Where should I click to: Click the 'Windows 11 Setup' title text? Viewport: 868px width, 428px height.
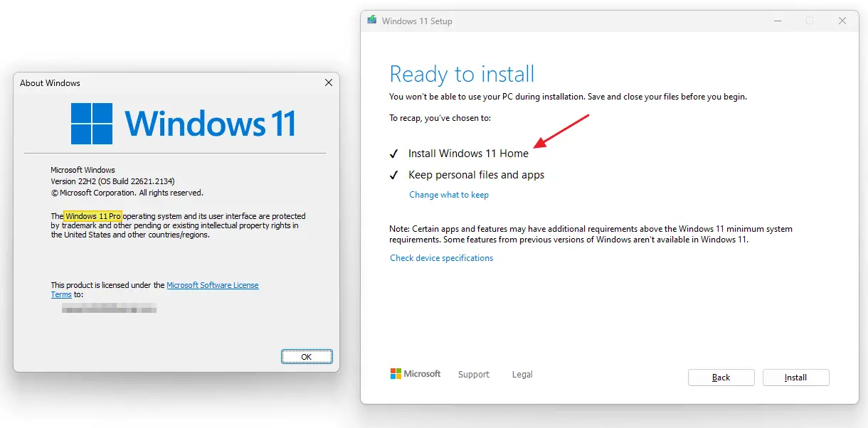pos(417,21)
